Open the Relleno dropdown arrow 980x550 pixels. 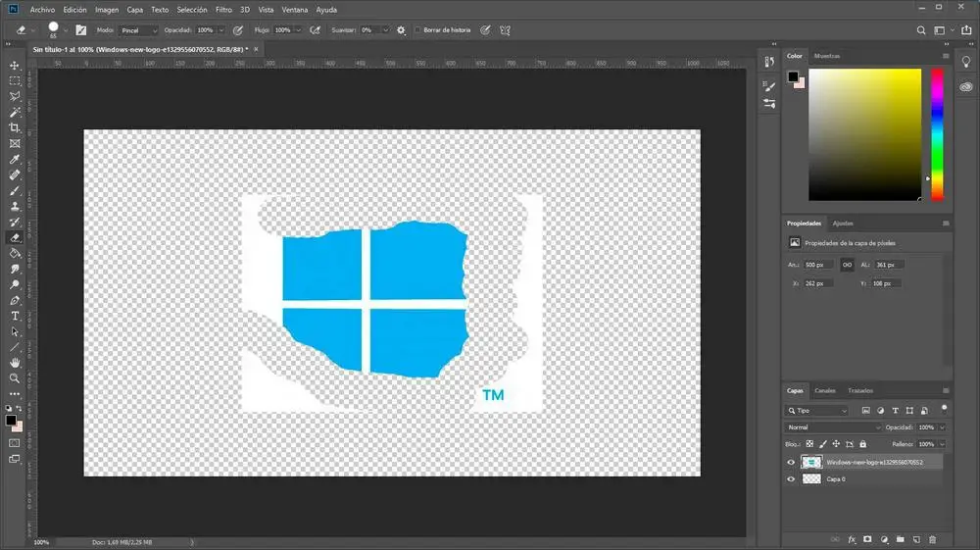tap(942, 444)
